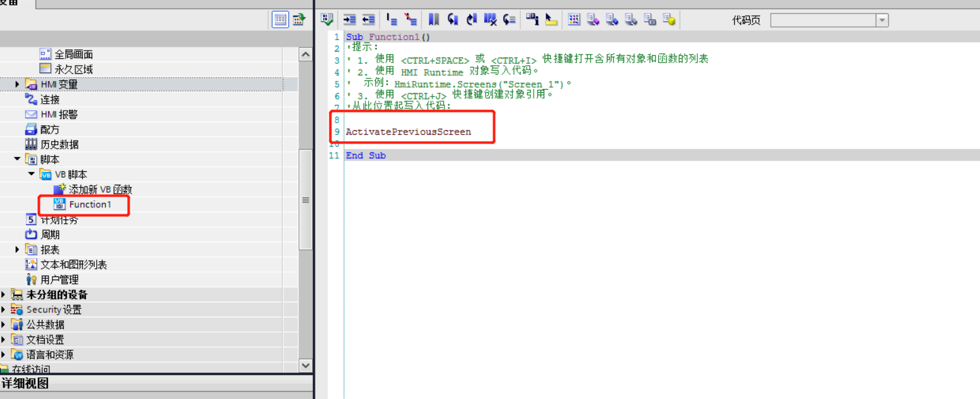The height and width of the screenshot is (399, 980).
Task: Click the VB 脚本 tree label
Action: [71, 175]
